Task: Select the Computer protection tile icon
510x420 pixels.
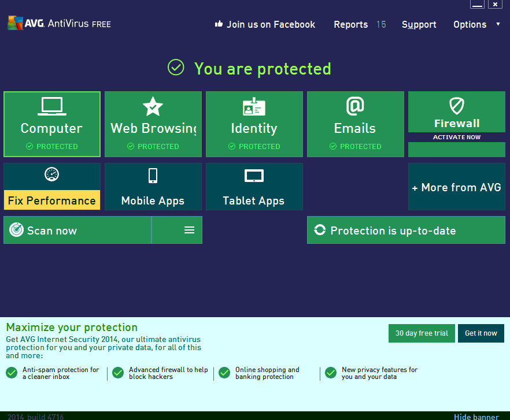Action: [x=51, y=106]
